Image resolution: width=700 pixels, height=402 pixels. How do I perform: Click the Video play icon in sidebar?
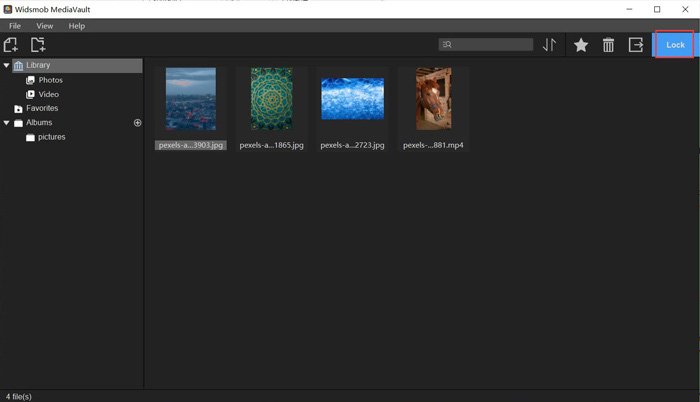[30, 94]
